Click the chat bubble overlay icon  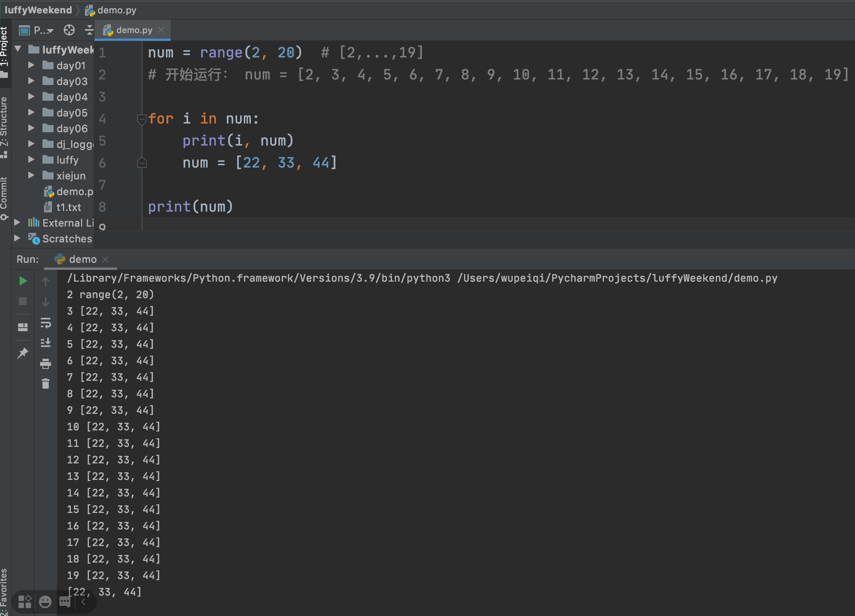click(65, 601)
